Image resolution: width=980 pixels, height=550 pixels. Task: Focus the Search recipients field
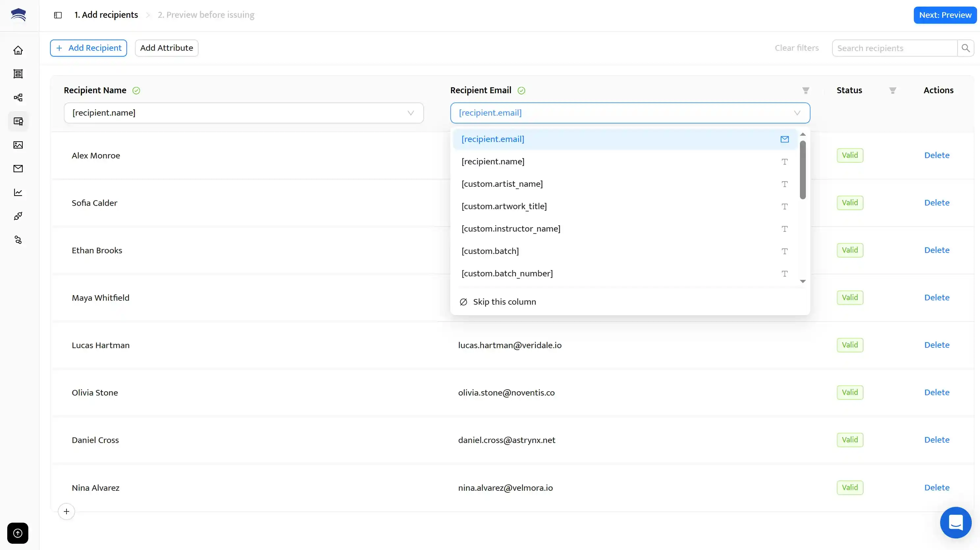coord(894,48)
